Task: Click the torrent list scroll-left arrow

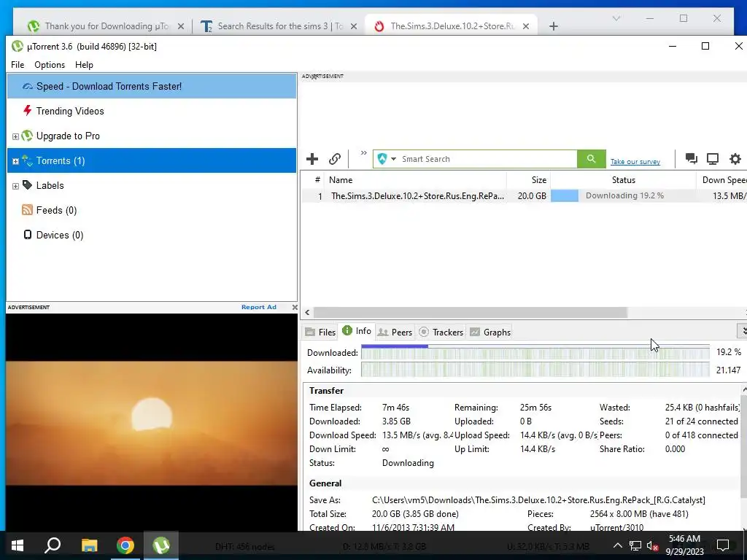Action: [307, 312]
